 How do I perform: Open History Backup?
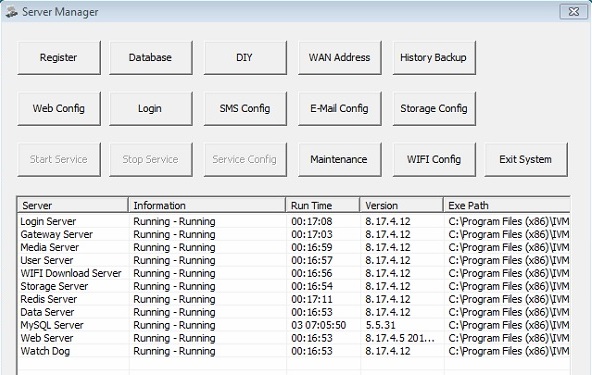pyautogui.click(x=434, y=57)
